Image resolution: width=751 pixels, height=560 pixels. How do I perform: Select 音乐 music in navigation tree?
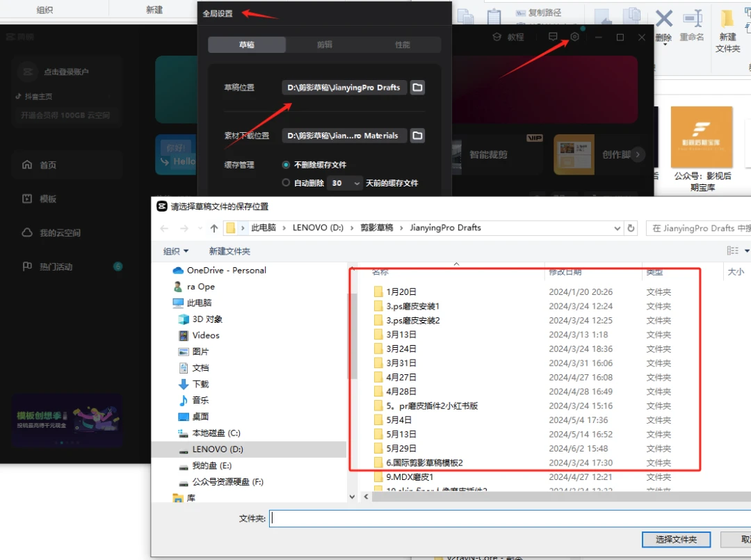pos(193,401)
